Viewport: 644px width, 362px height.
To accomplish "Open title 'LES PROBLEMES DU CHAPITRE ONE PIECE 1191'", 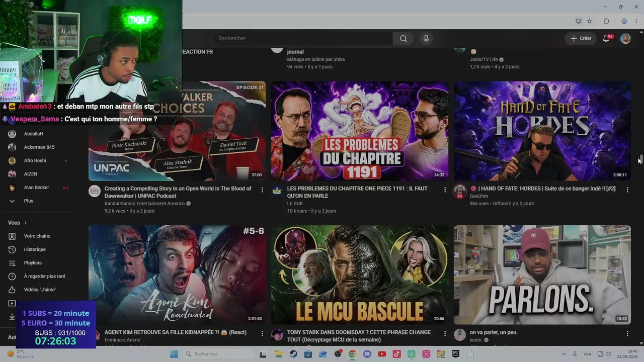I will (x=357, y=192).
